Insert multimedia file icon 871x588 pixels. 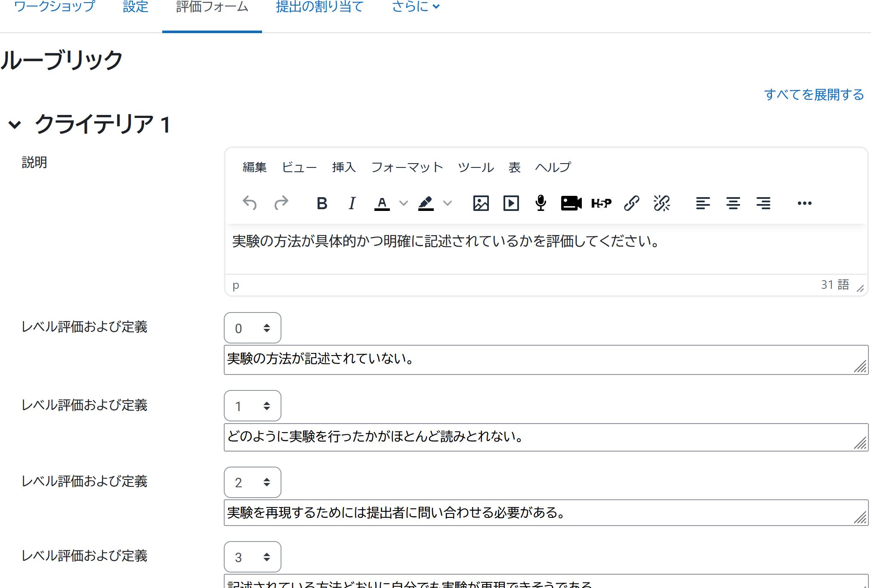coord(511,203)
